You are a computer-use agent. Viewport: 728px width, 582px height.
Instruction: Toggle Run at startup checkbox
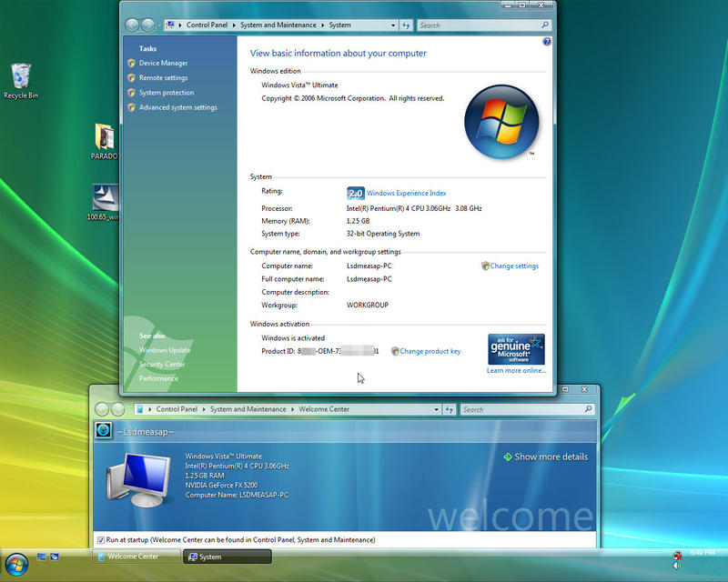click(x=101, y=540)
